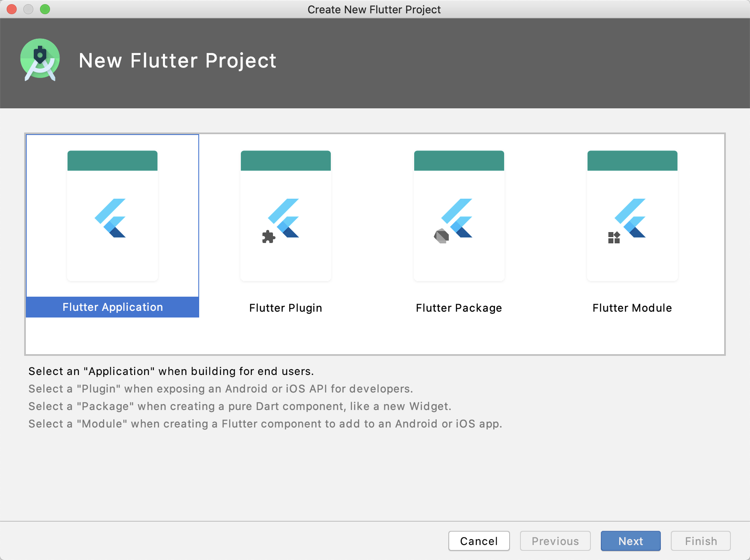
Task: Cancel the new project dialog
Action: coord(479,541)
